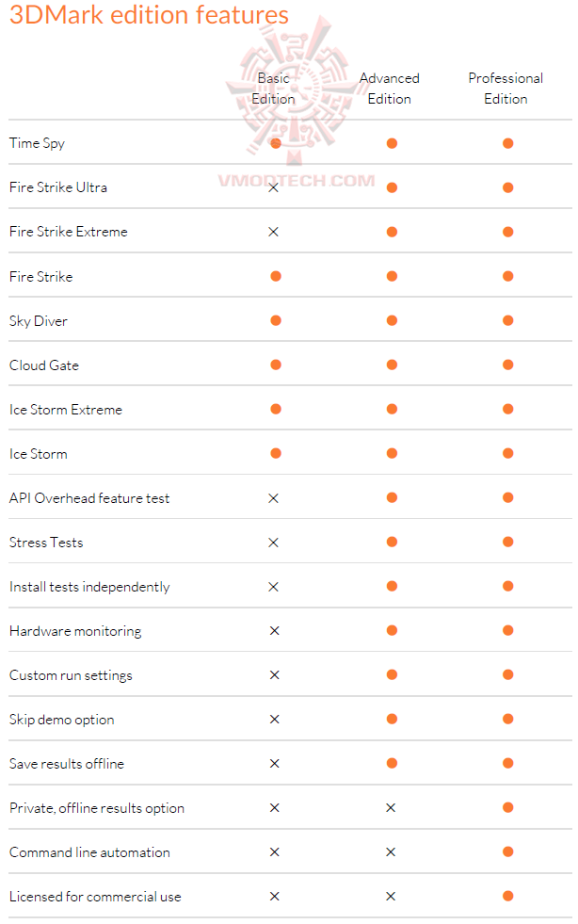Click the Install tests independently label
Viewport: 578px width, 924px height.
89,587
